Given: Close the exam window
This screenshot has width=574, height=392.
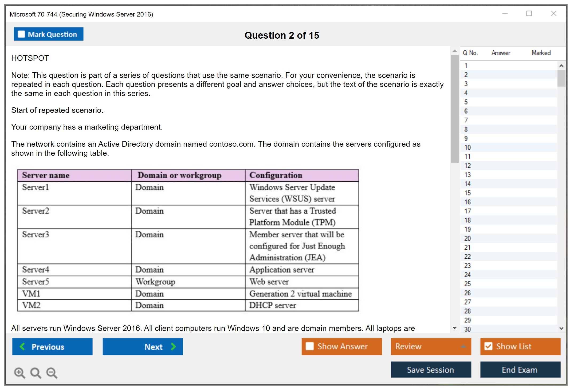Looking at the screenshot, I should (553, 14).
